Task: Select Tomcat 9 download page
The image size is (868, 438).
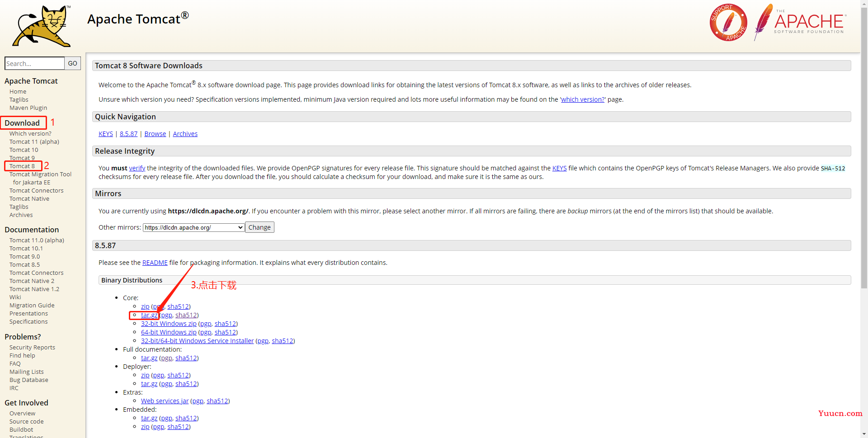Action: coord(22,158)
